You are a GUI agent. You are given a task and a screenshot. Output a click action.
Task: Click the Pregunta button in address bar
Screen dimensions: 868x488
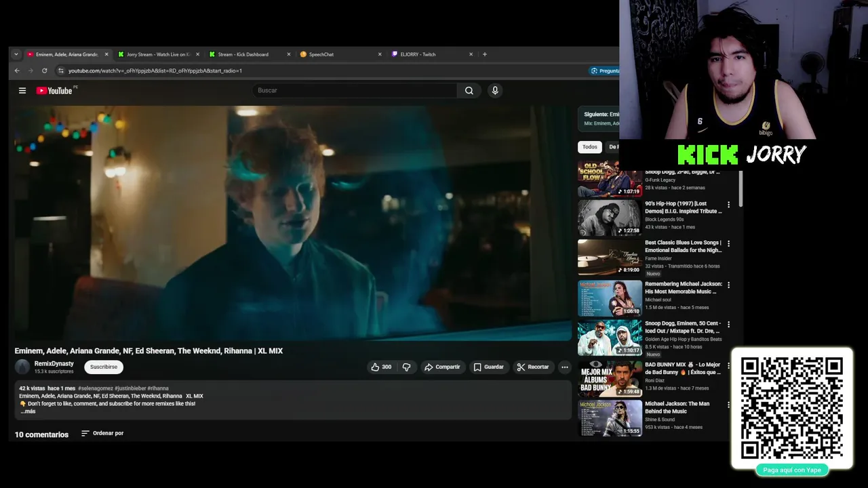[x=604, y=70]
